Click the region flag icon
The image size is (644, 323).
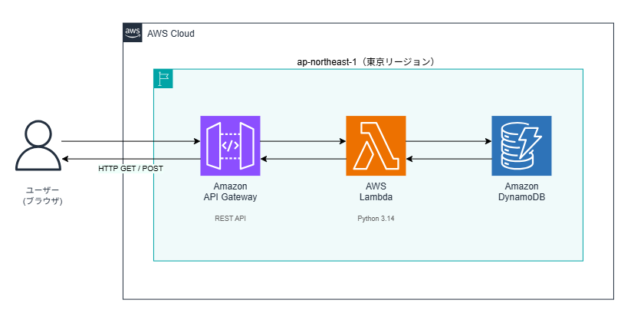(163, 78)
